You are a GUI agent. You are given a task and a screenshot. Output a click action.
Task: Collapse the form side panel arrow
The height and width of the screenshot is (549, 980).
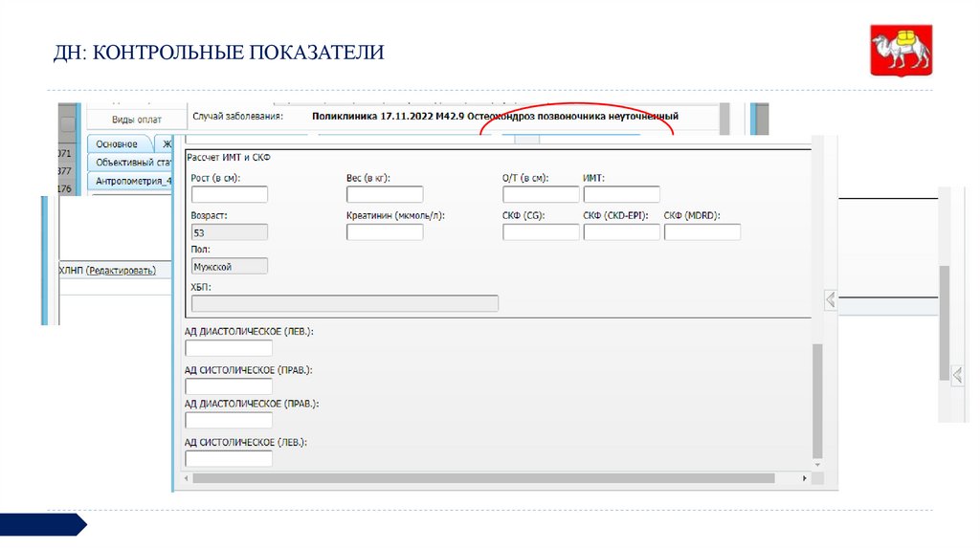pos(830,299)
